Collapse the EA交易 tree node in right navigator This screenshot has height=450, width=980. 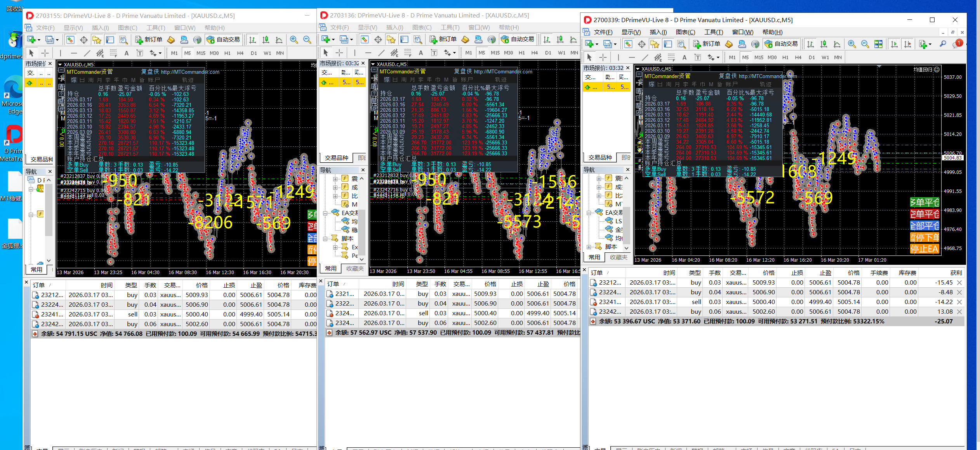coord(589,212)
